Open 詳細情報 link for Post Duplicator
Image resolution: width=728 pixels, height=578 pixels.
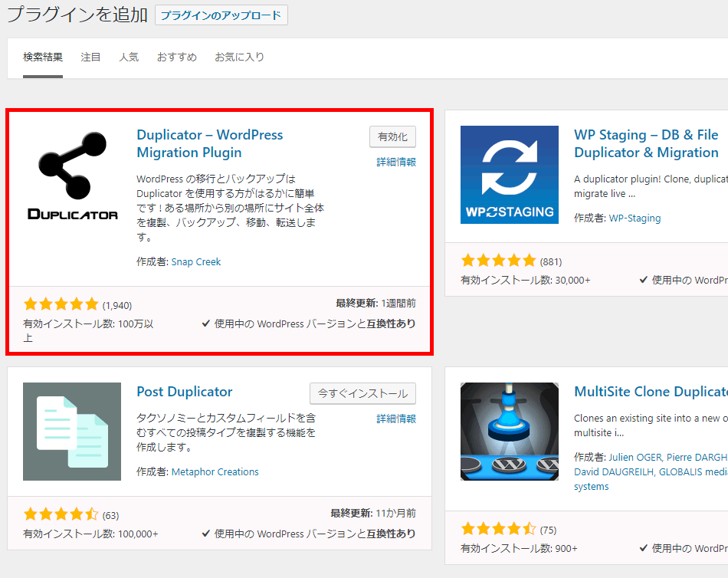tap(396, 419)
